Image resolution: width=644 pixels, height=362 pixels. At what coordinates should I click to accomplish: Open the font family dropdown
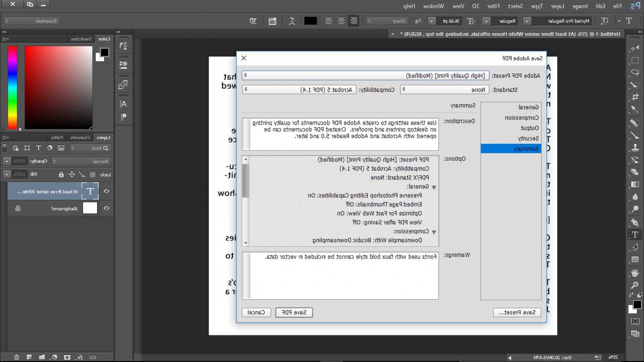527,21
